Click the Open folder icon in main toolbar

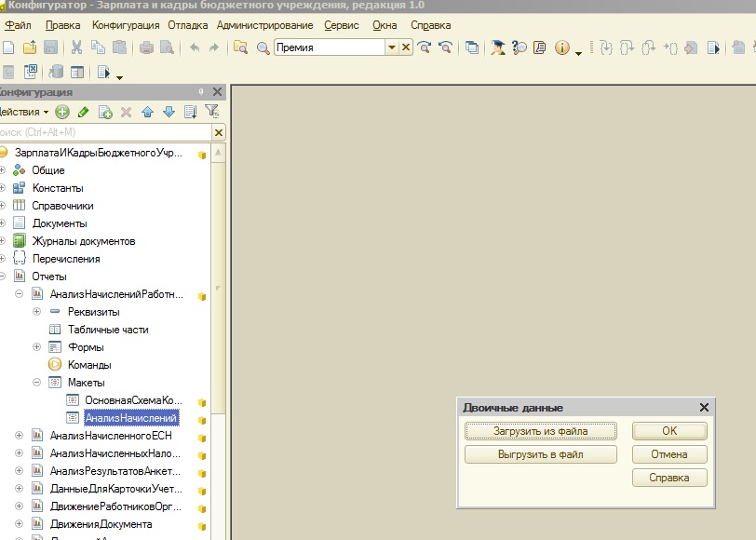(29, 47)
